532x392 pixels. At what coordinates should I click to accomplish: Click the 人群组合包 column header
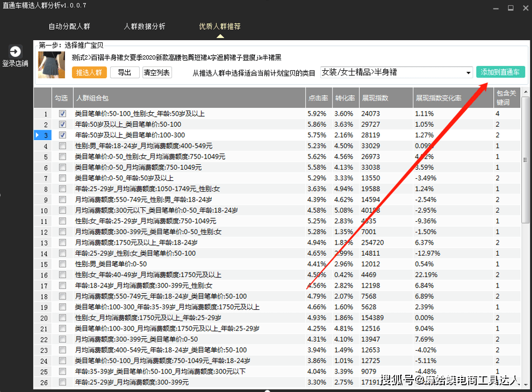click(x=189, y=98)
